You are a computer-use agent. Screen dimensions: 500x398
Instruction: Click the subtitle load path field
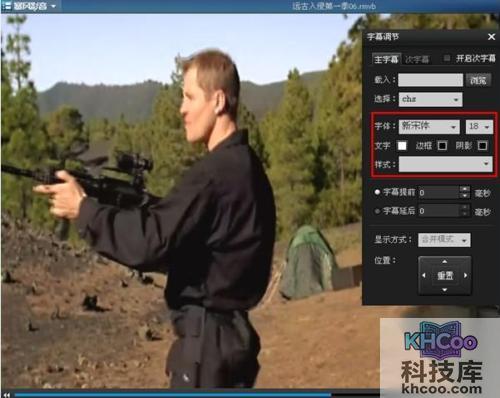pos(430,80)
